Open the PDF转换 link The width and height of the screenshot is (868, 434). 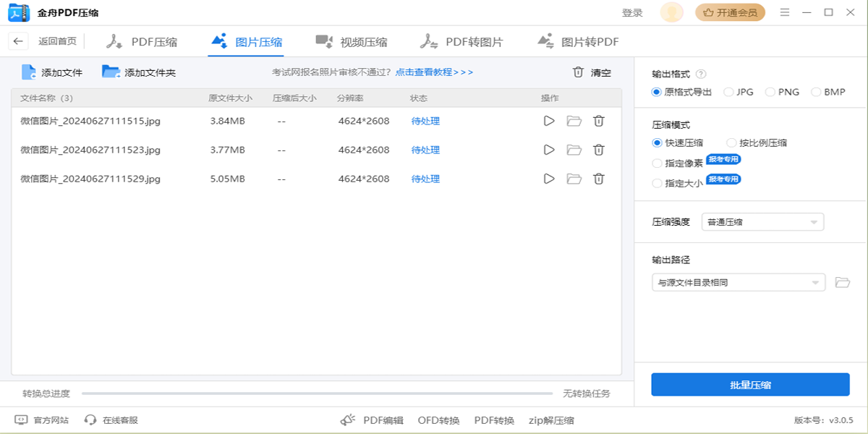coord(494,420)
